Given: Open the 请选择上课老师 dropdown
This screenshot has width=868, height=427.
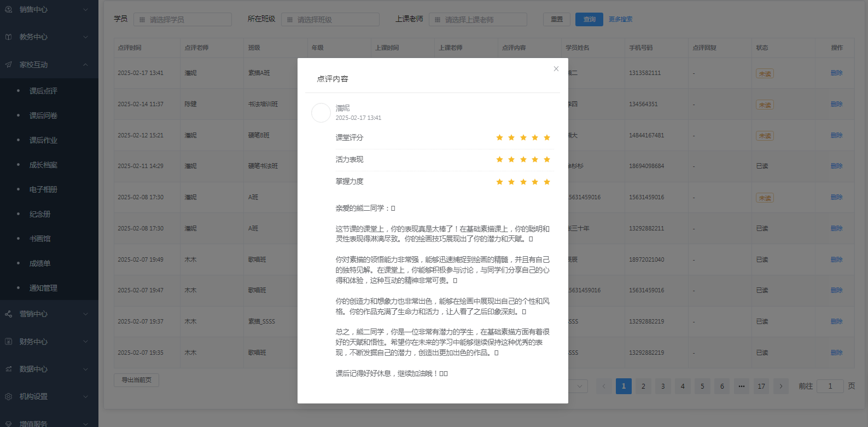Looking at the screenshot, I should [478, 19].
